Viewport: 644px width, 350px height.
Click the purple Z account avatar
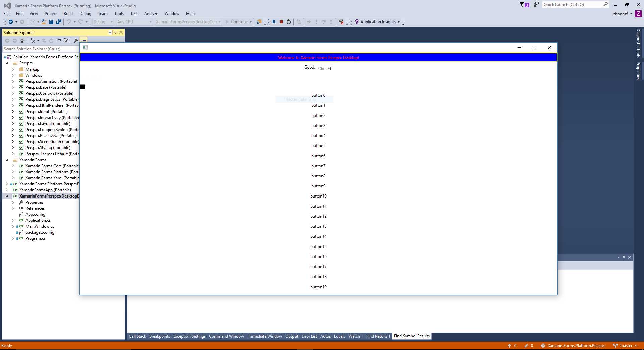638,14
